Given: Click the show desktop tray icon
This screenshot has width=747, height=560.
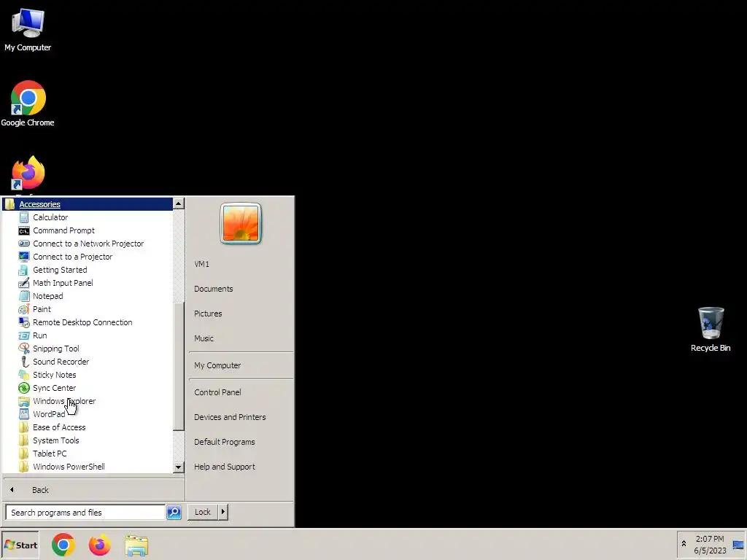Looking at the screenshot, I should pos(738,545).
